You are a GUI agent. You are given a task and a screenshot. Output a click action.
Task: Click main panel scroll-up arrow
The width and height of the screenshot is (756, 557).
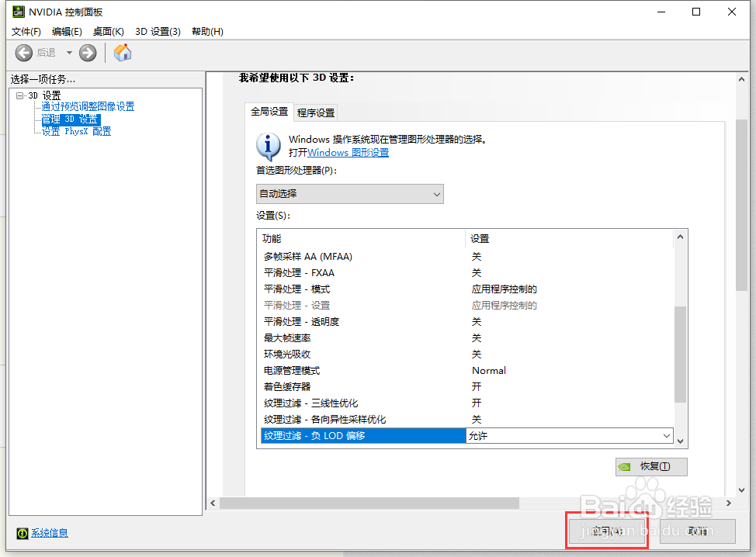741,79
